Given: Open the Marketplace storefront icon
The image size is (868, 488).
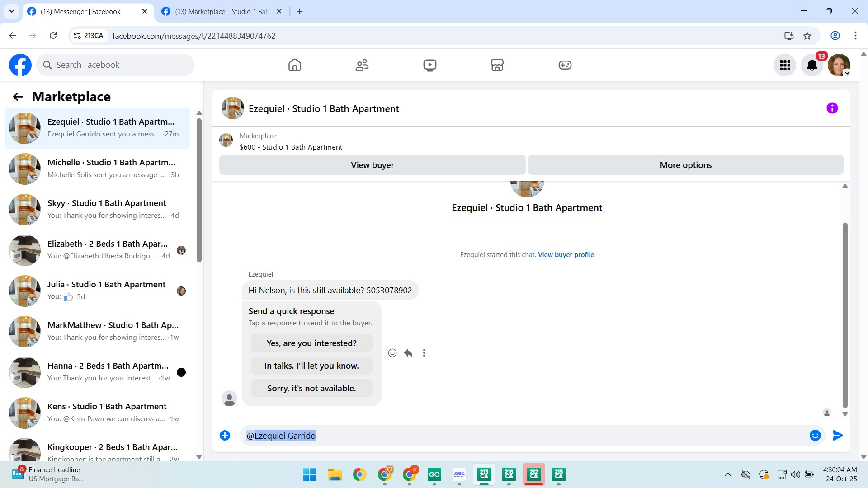Looking at the screenshot, I should coord(497,65).
